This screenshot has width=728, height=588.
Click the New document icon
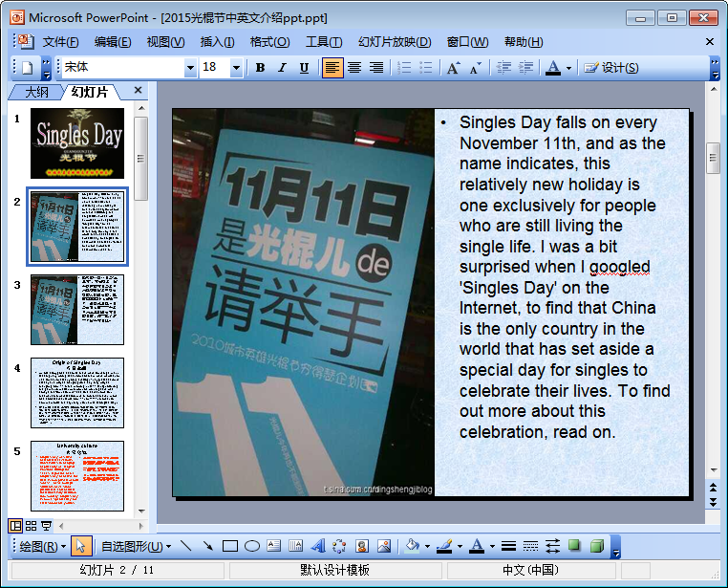point(28,68)
